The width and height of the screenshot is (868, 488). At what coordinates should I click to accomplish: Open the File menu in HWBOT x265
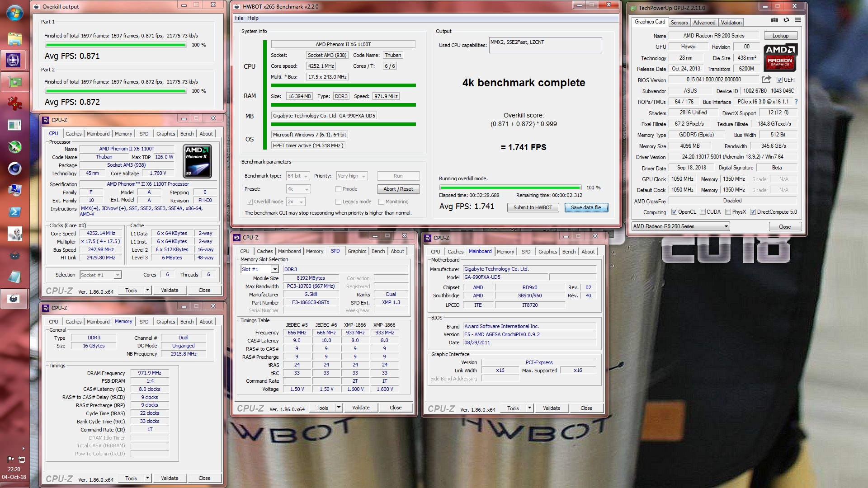click(x=239, y=18)
